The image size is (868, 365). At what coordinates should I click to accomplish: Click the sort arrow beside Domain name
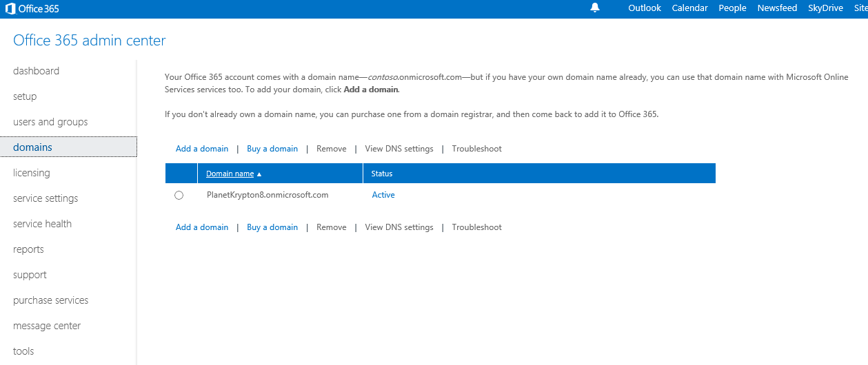click(x=259, y=174)
